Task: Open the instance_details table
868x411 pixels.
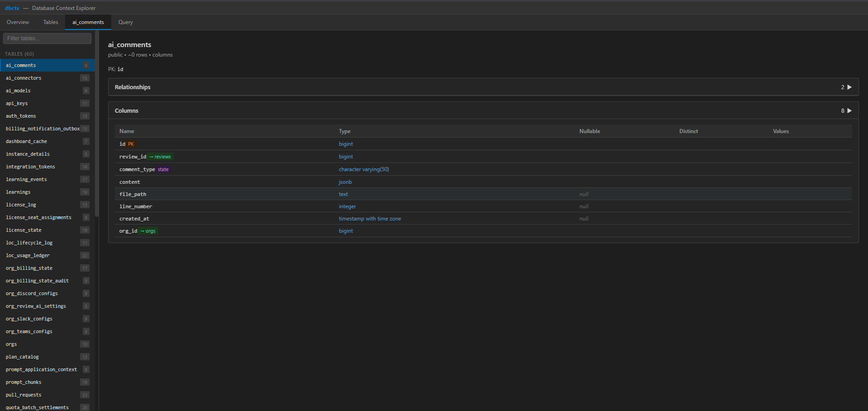Action: 47,154
